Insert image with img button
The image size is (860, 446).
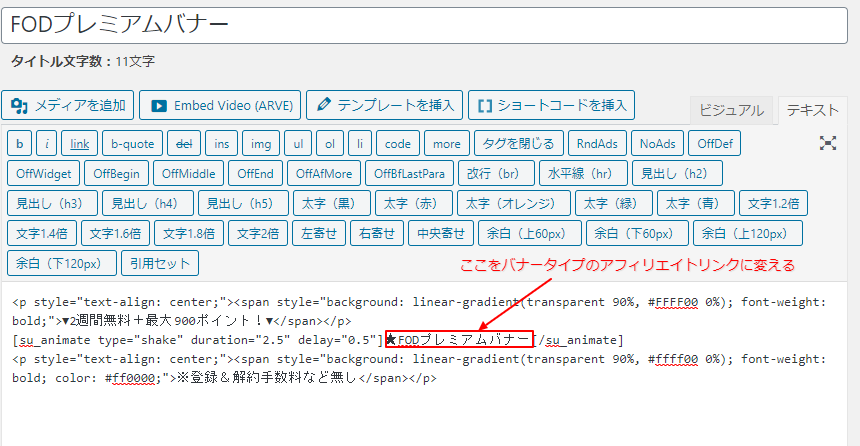click(x=261, y=144)
